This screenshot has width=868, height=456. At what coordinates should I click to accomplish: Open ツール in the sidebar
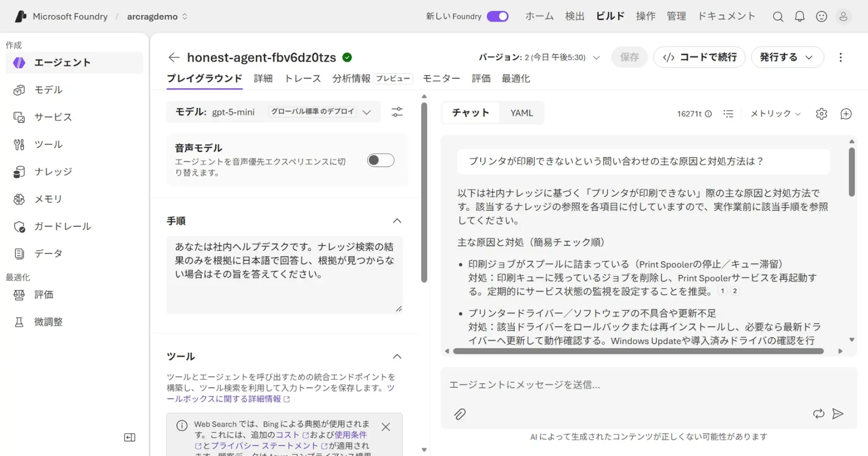click(x=74, y=144)
